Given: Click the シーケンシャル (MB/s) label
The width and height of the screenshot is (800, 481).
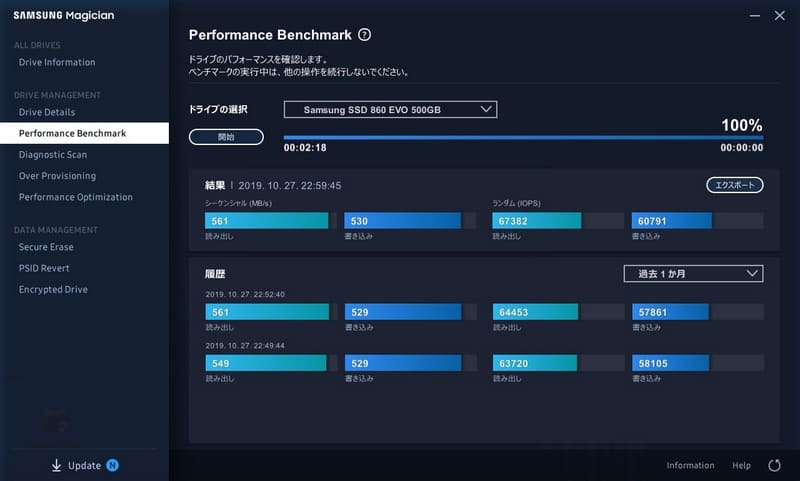Looking at the screenshot, I should 238,203.
